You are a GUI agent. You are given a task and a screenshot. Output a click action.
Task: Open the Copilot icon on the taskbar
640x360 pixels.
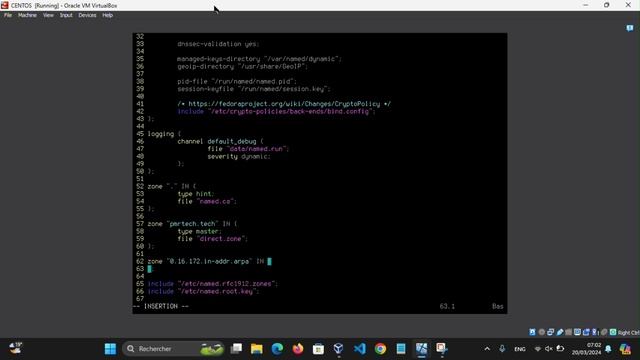pyautogui.click(x=625, y=349)
